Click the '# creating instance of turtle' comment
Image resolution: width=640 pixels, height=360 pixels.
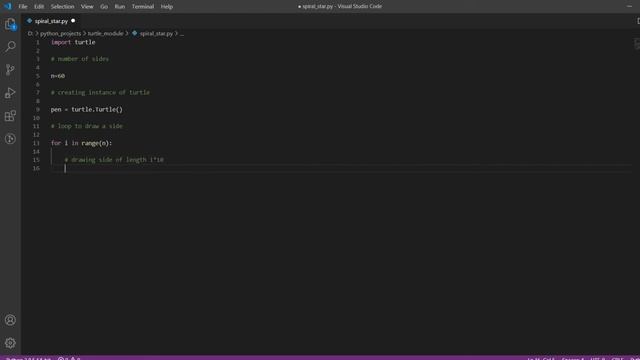100,93
